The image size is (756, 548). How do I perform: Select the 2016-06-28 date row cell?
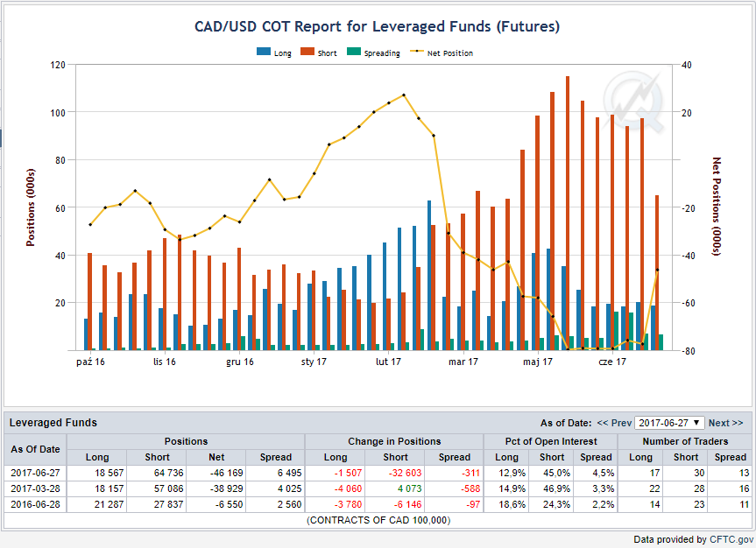35,504
